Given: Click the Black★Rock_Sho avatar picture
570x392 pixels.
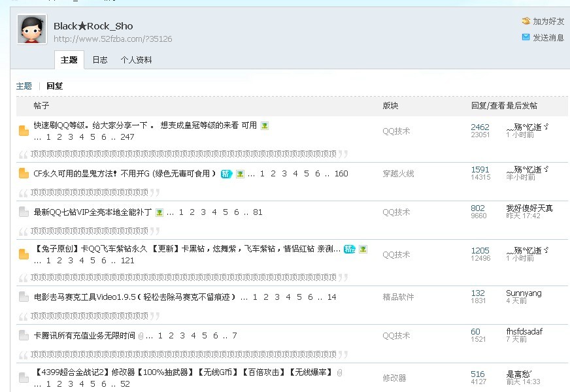Looking at the screenshot, I should pyautogui.click(x=32, y=29).
